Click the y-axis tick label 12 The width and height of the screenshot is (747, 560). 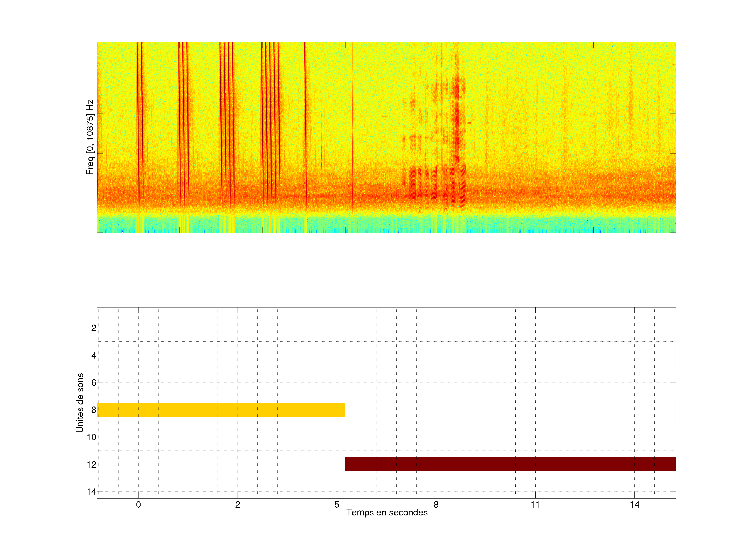(x=92, y=465)
